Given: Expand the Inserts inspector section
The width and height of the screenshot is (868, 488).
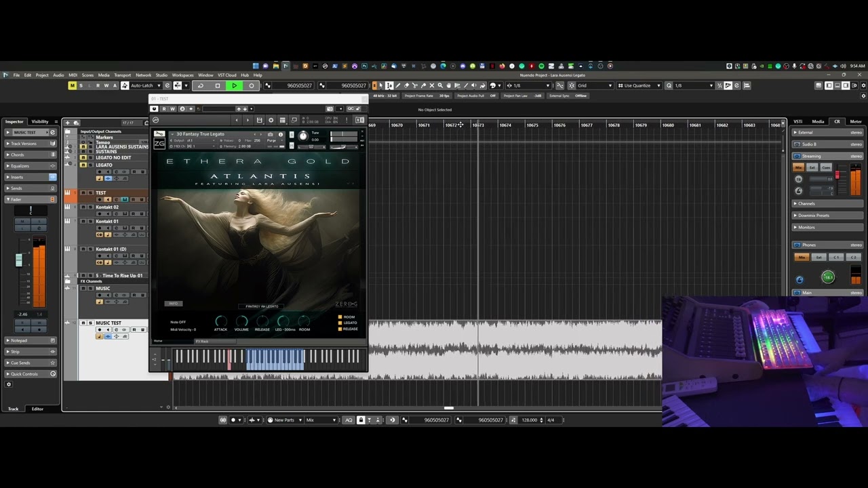Looking at the screenshot, I should point(31,177).
